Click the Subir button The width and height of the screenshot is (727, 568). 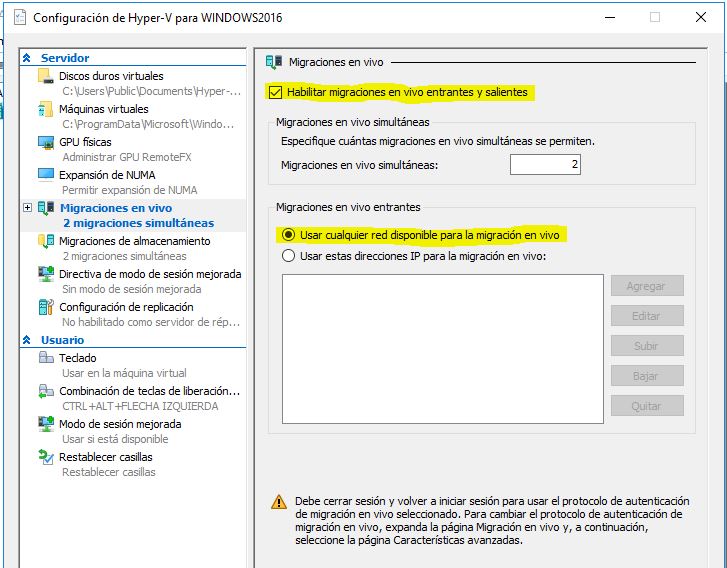(x=647, y=346)
